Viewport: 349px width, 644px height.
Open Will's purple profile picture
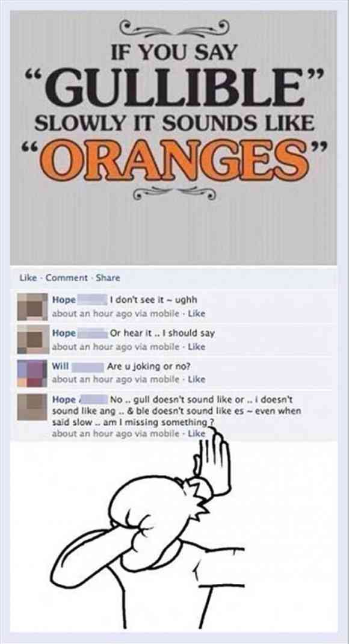click(x=32, y=373)
